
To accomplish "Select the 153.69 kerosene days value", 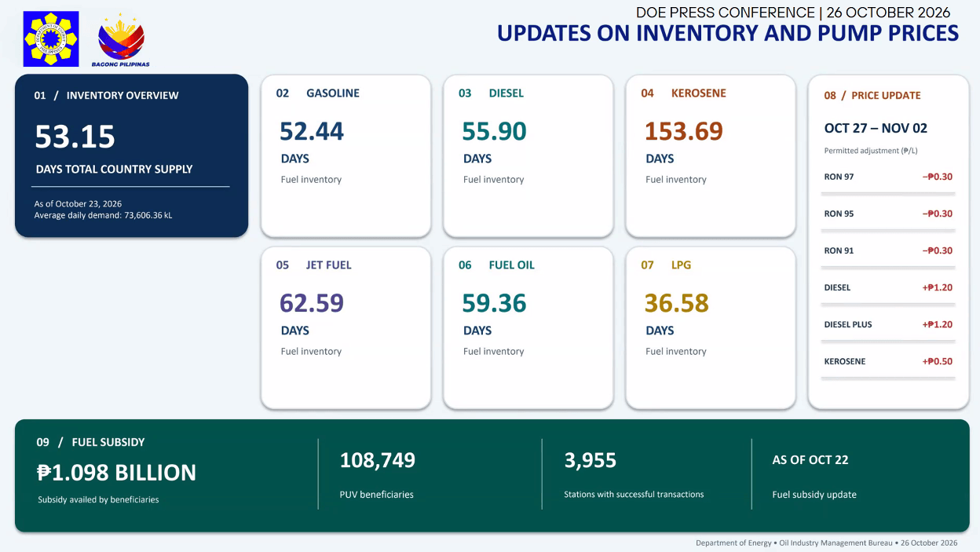I will [683, 131].
